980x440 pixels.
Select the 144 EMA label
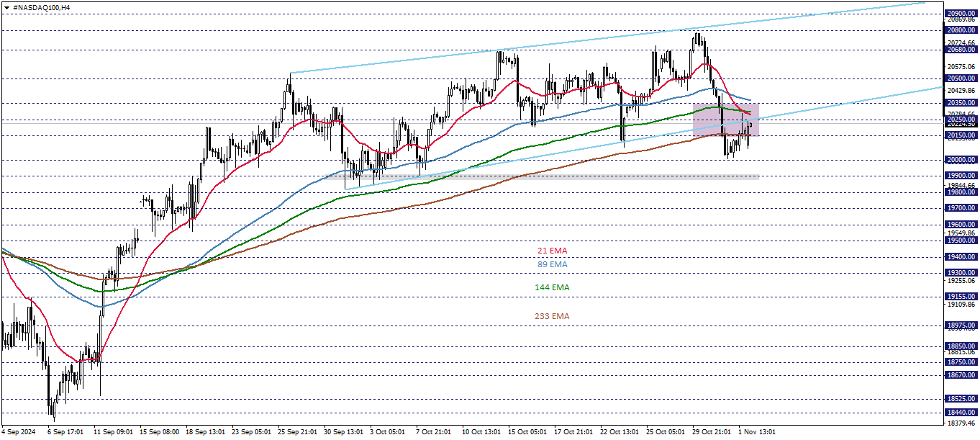(x=552, y=287)
